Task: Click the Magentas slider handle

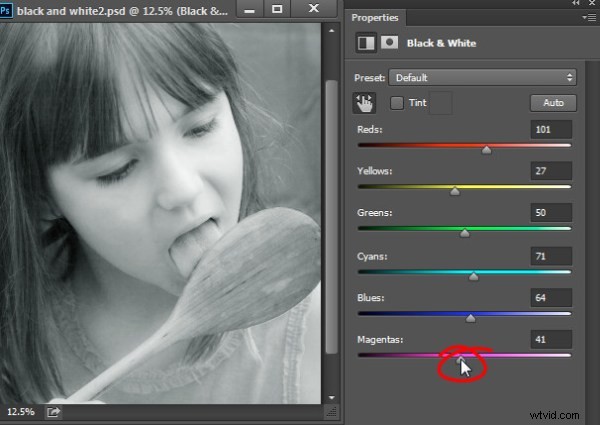Action: point(461,359)
